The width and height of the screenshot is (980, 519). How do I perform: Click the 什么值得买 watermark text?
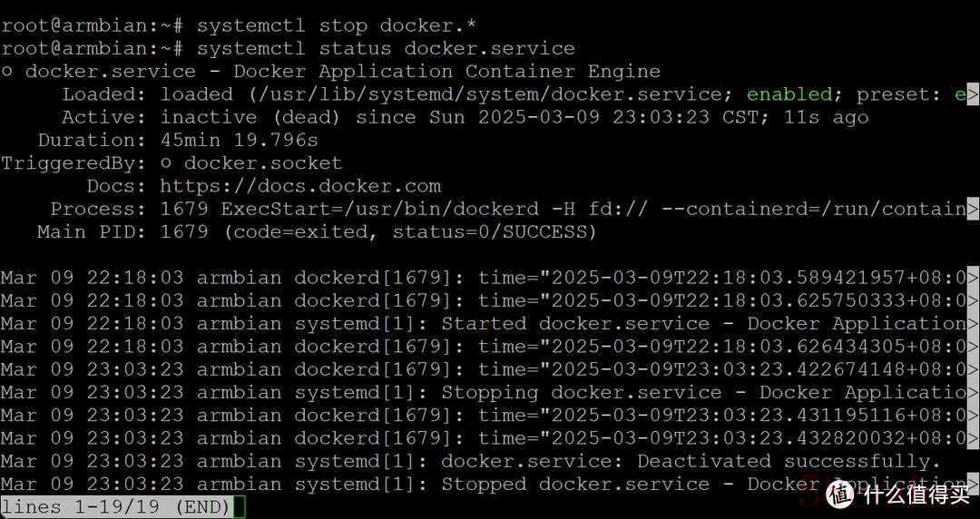[917, 495]
